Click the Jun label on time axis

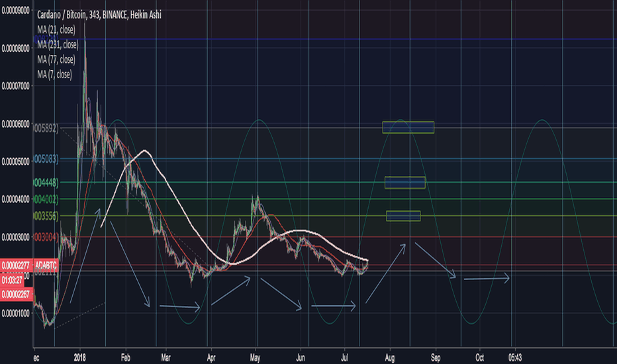click(301, 357)
